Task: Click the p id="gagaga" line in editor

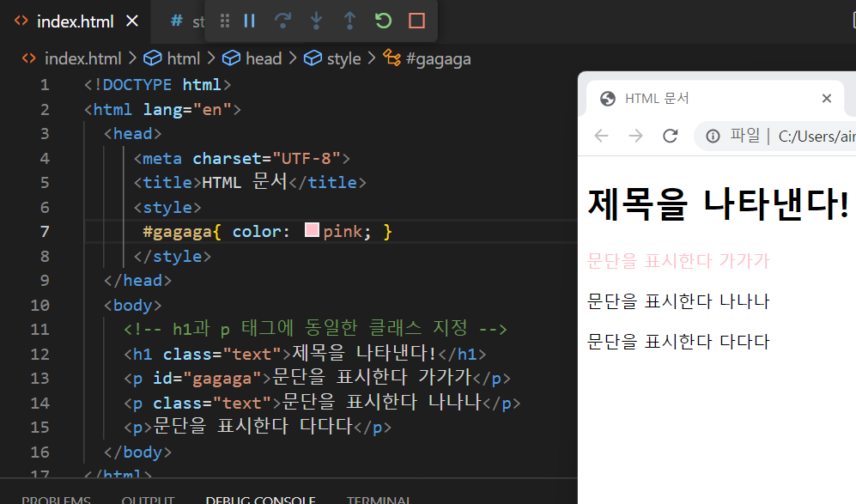Action: [317, 378]
